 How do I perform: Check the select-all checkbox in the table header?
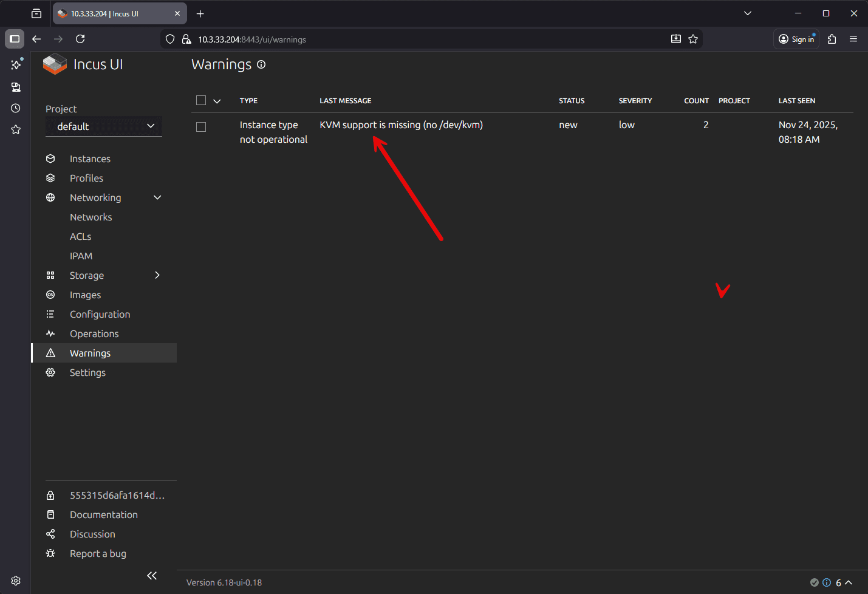click(x=201, y=100)
